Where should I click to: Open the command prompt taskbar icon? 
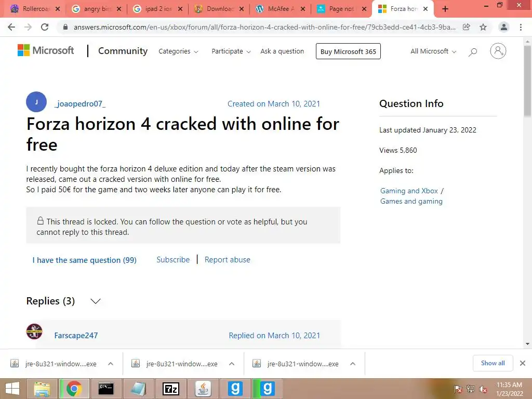click(106, 389)
